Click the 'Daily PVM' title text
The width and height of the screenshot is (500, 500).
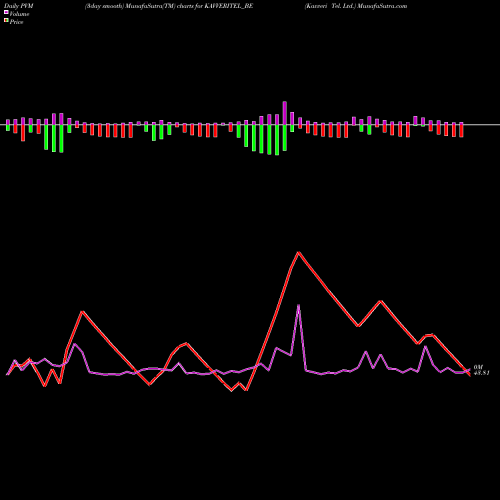[19, 6]
